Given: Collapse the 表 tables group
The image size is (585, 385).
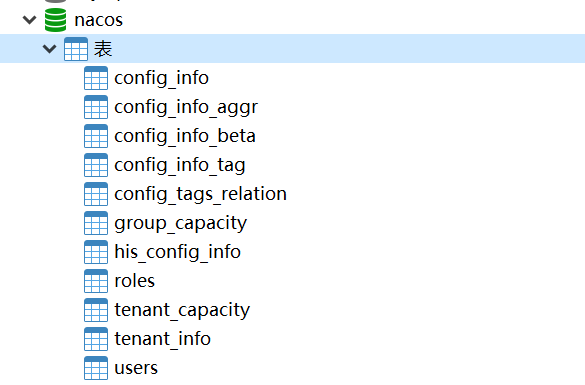Looking at the screenshot, I should 49,48.
